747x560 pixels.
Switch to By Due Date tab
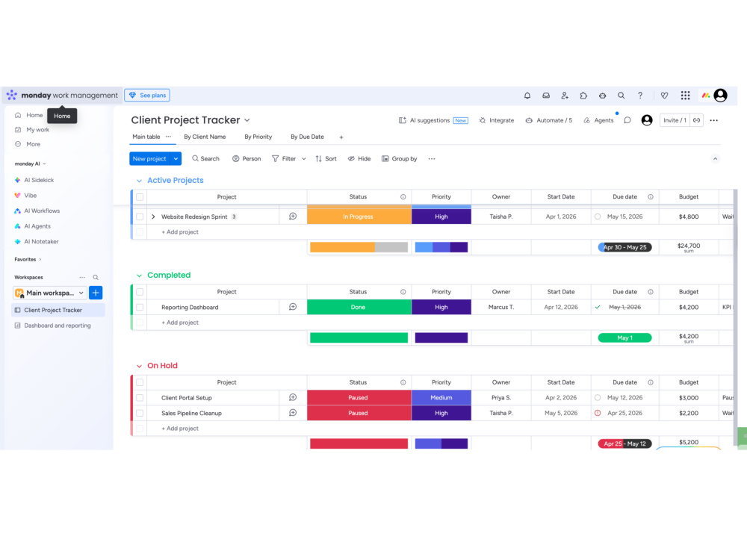pyautogui.click(x=307, y=137)
